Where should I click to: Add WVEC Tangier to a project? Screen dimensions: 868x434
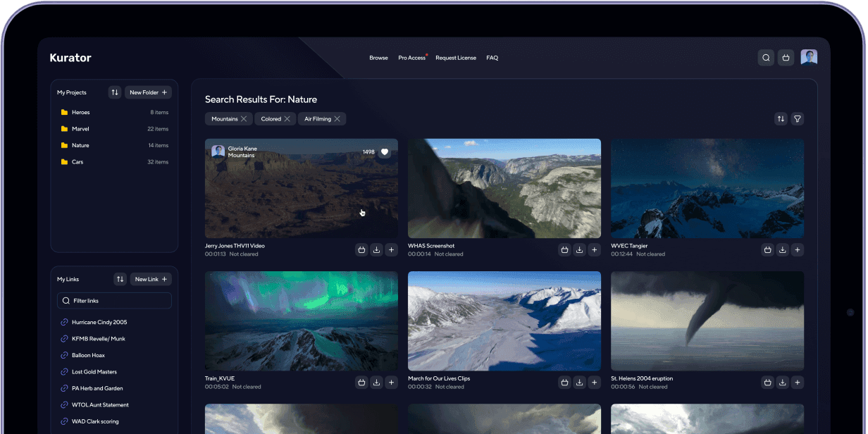(798, 249)
